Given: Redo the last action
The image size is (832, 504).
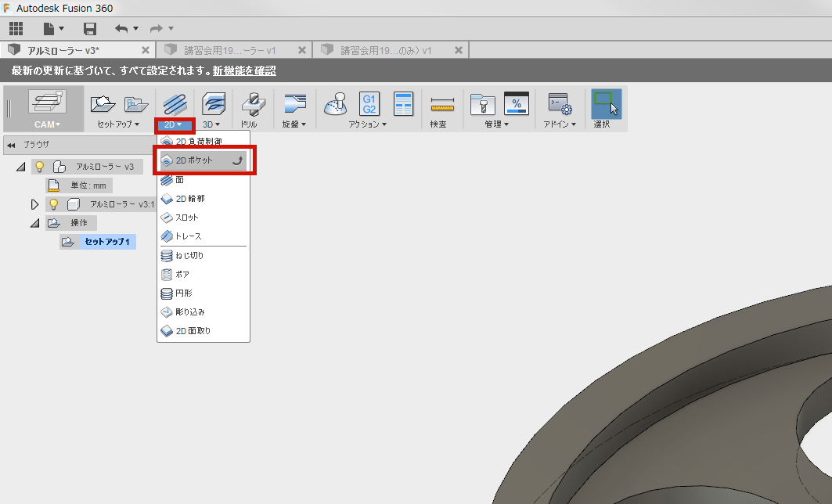Looking at the screenshot, I should pyautogui.click(x=157, y=29).
